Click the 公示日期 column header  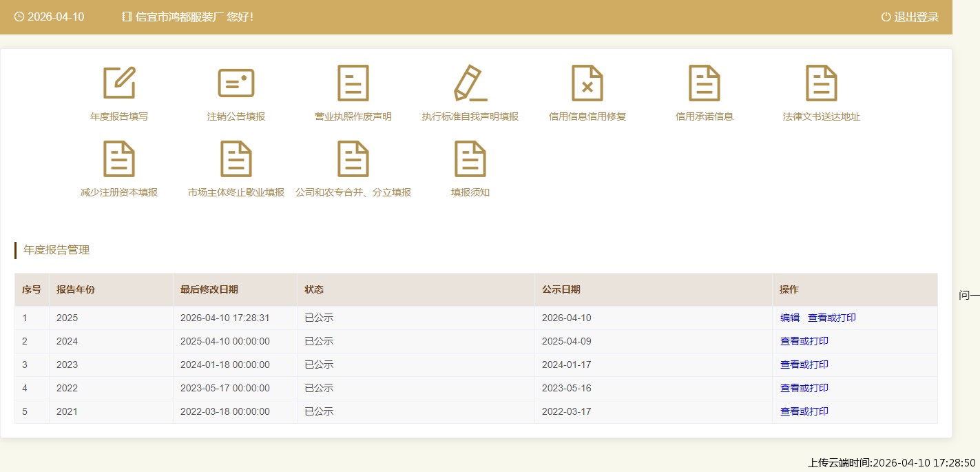pos(561,290)
